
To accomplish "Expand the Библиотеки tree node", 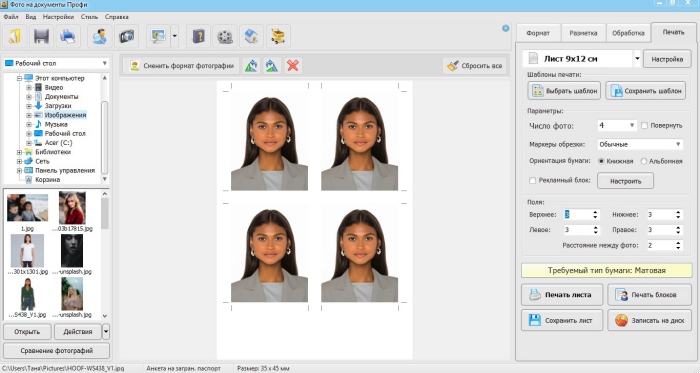I will click(19, 152).
